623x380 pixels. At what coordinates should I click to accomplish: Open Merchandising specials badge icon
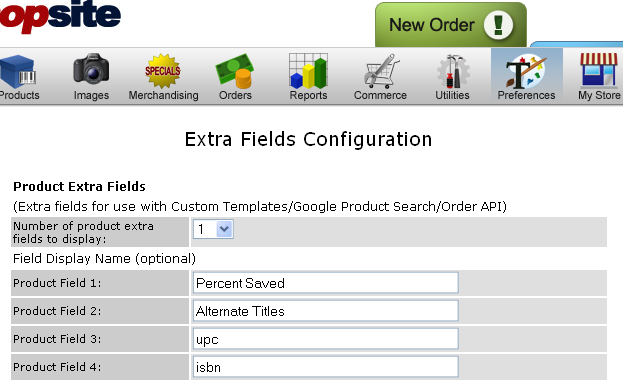click(163, 71)
